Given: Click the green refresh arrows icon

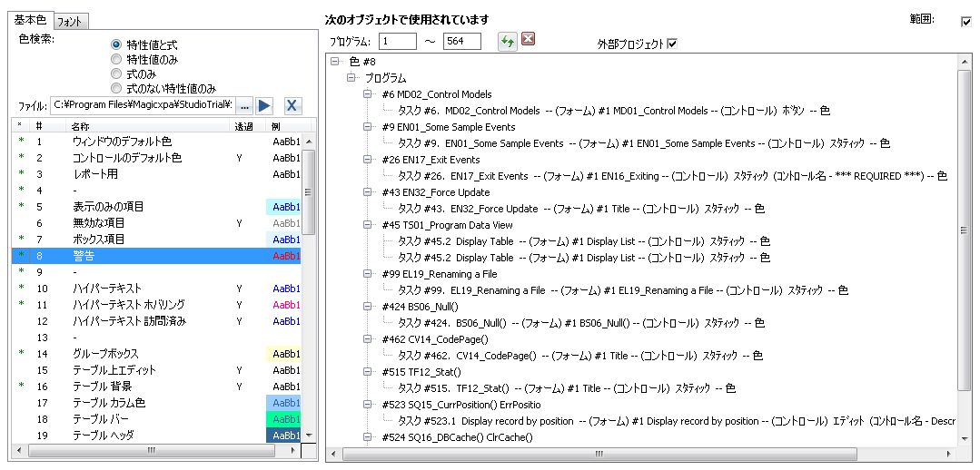Looking at the screenshot, I should [x=507, y=41].
